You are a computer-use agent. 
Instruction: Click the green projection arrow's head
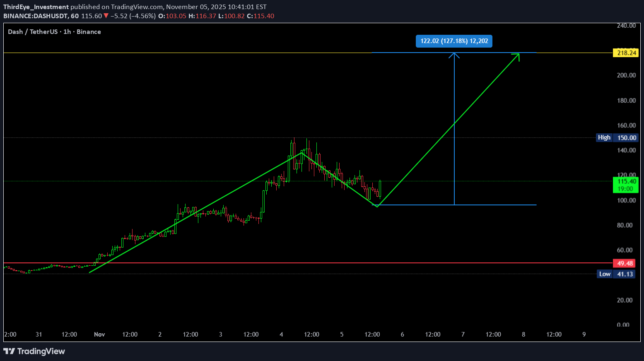(x=517, y=55)
